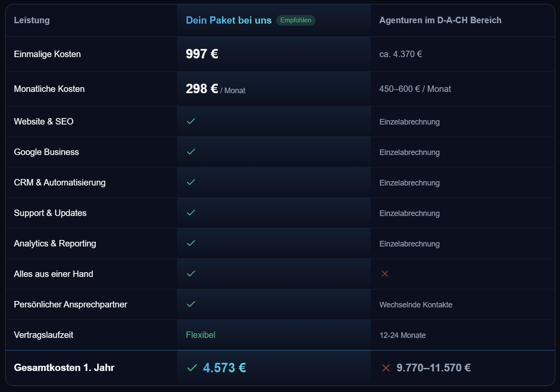
Task: Click the Empfohlen badge
Action: (x=296, y=20)
